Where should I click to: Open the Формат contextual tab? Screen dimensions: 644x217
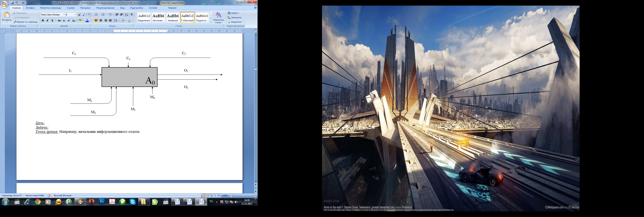tap(172, 8)
